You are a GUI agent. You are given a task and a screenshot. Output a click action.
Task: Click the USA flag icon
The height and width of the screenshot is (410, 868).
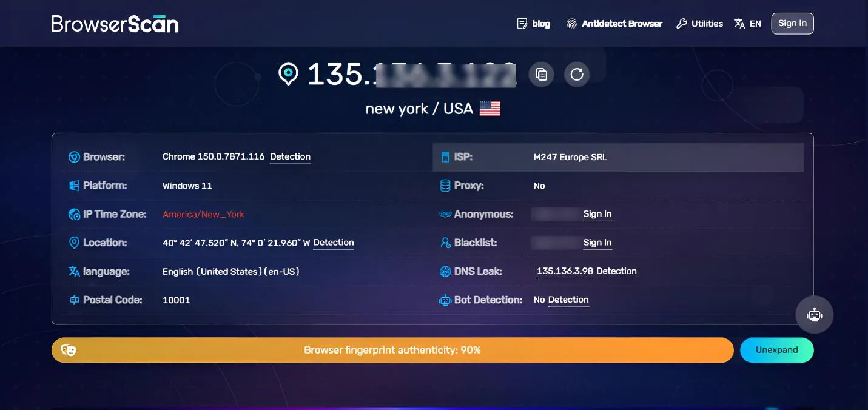[x=490, y=109]
